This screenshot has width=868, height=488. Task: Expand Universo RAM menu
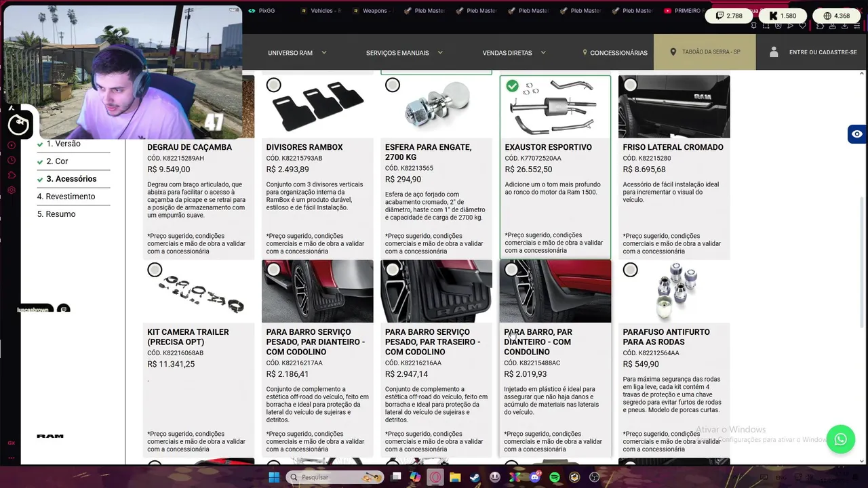(297, 52)
